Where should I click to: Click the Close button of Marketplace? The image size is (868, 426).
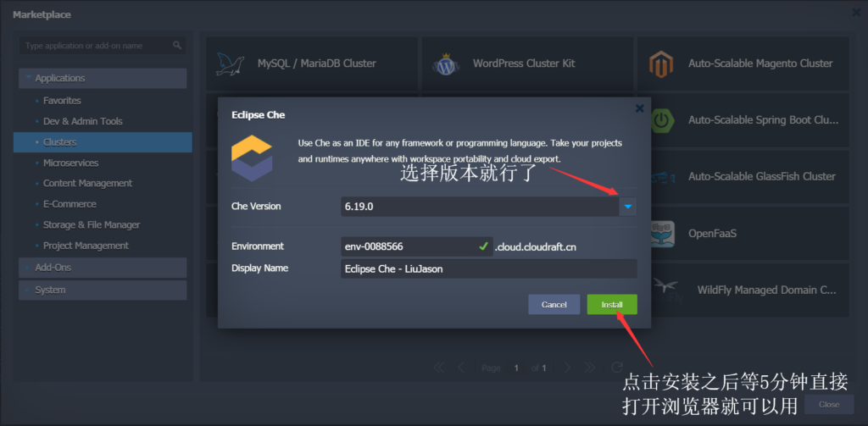click(x=829, y=405)
